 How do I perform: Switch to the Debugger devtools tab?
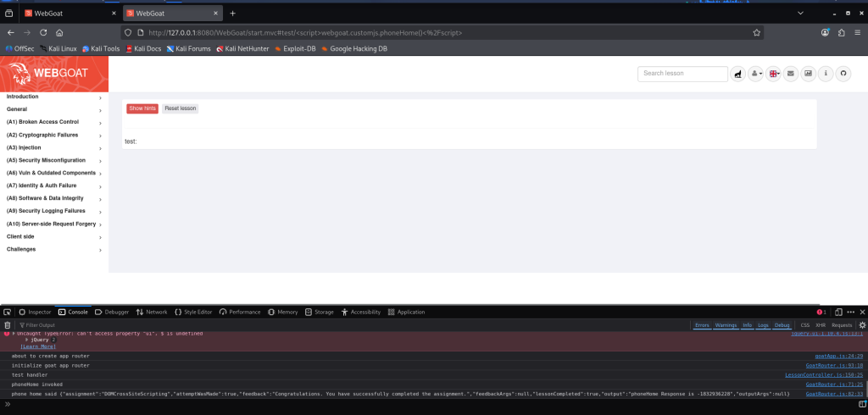coord(112,312)
